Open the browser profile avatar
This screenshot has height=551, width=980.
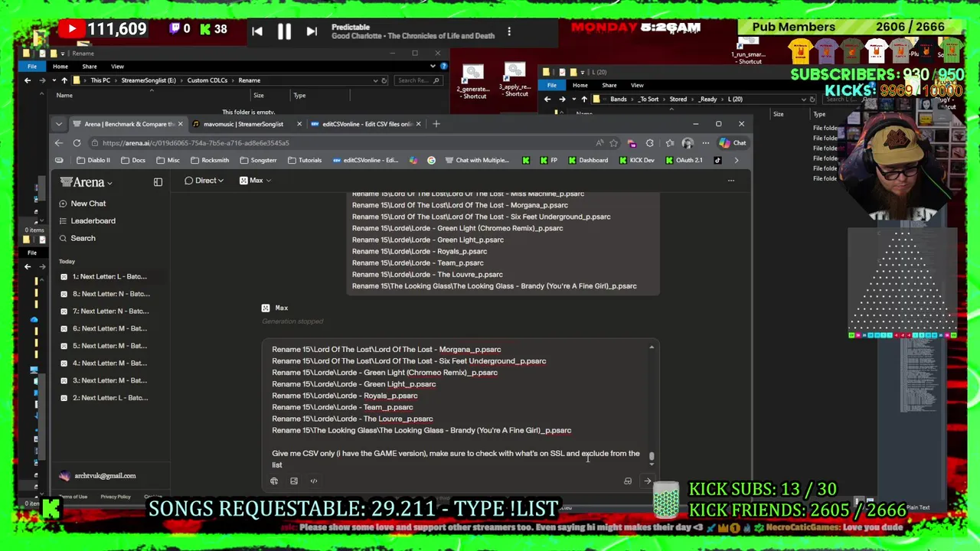pyautogui.click(x=688, y=143)
